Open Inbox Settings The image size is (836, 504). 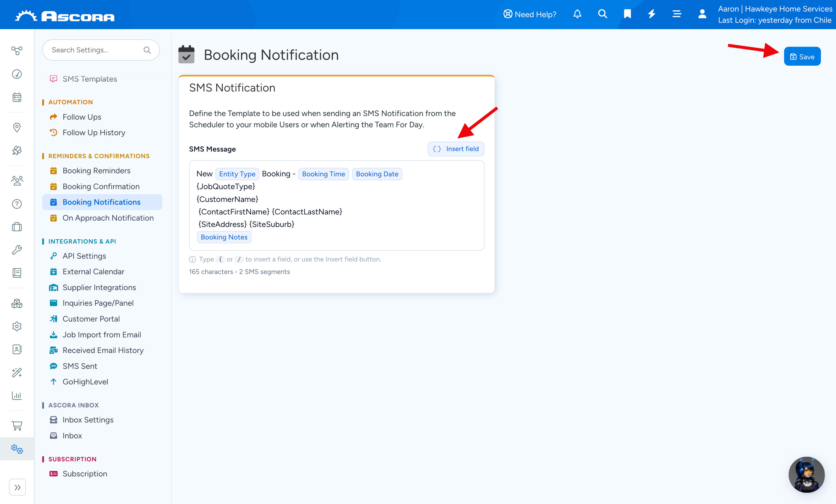click(x=88, y=420)
